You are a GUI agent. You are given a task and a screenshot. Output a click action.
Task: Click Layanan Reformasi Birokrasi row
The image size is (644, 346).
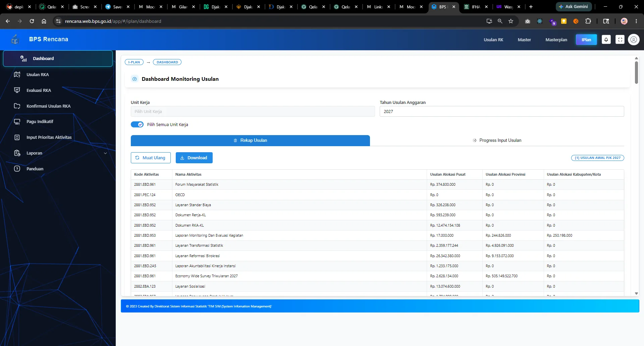377,256
